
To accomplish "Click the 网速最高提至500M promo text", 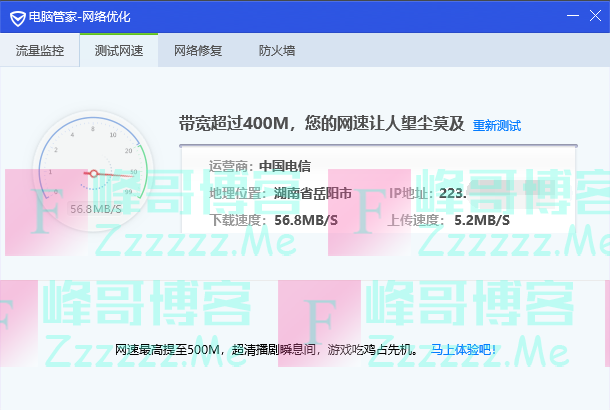I will (266, 350).
